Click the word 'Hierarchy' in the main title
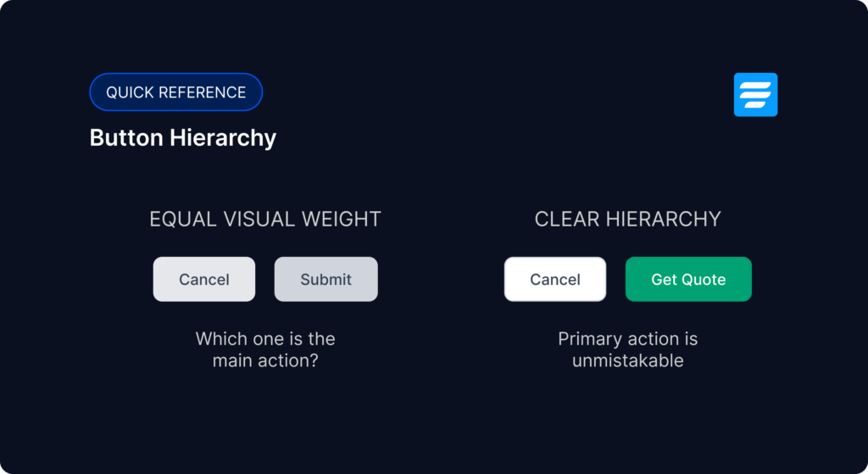The image size is (868, 474). (223, 138)
